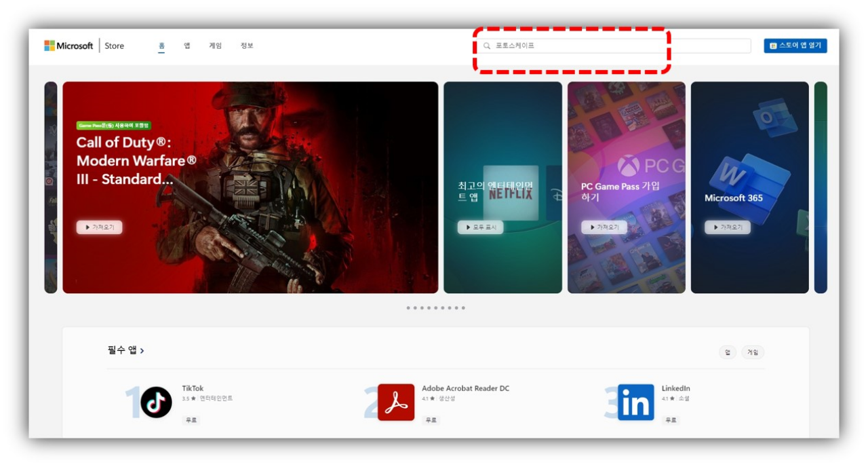This screenshot has height=467, width=868.
Task: Click the Game Pass included green badge
Action: pos(113,126)
